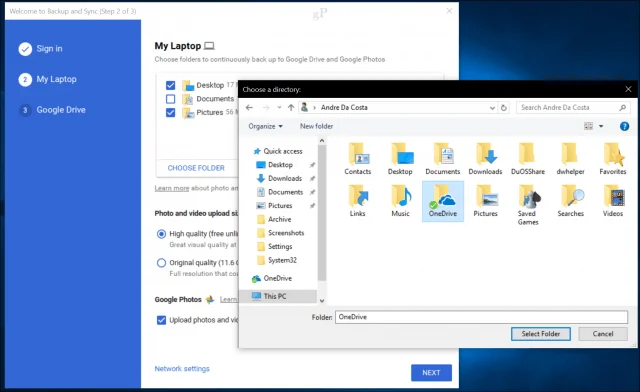Select the Documents folder in file list
This screenshot has height=392, width=640.
coord(442,158)
